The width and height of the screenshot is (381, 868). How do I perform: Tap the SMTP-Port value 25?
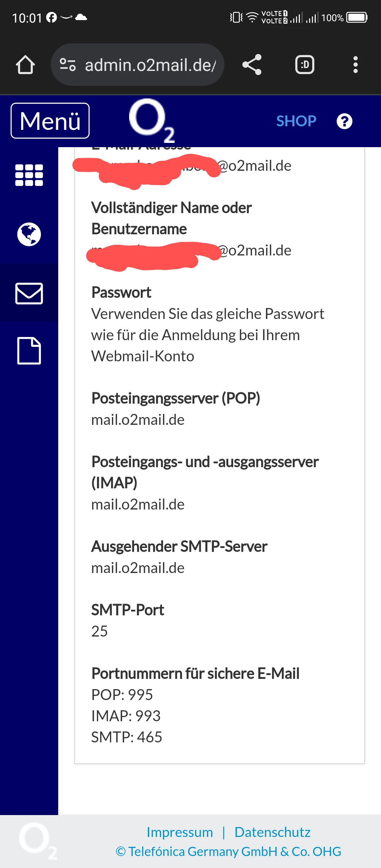pos(99,631)
